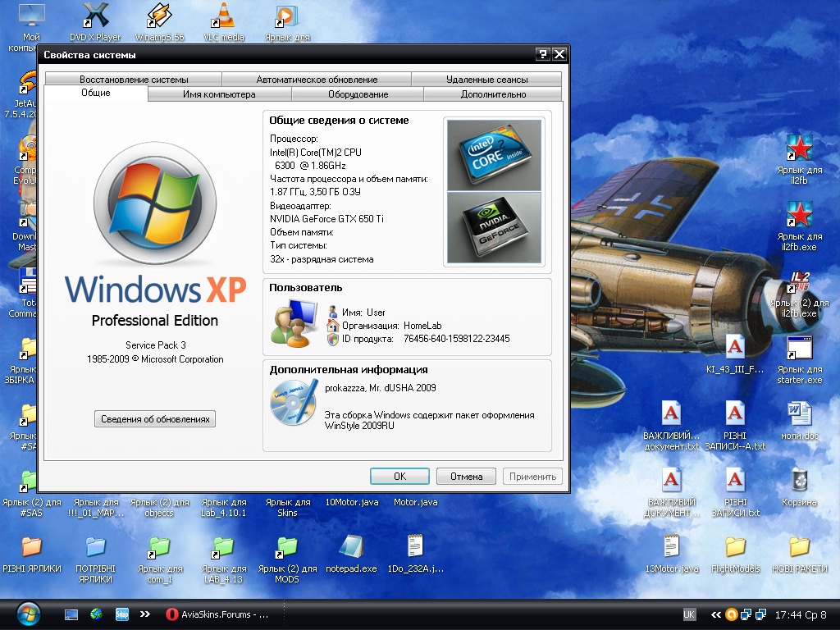The image size is (840, 630).
Task: Click the Сведения об обновлениях button
Action: coord(155,419)
